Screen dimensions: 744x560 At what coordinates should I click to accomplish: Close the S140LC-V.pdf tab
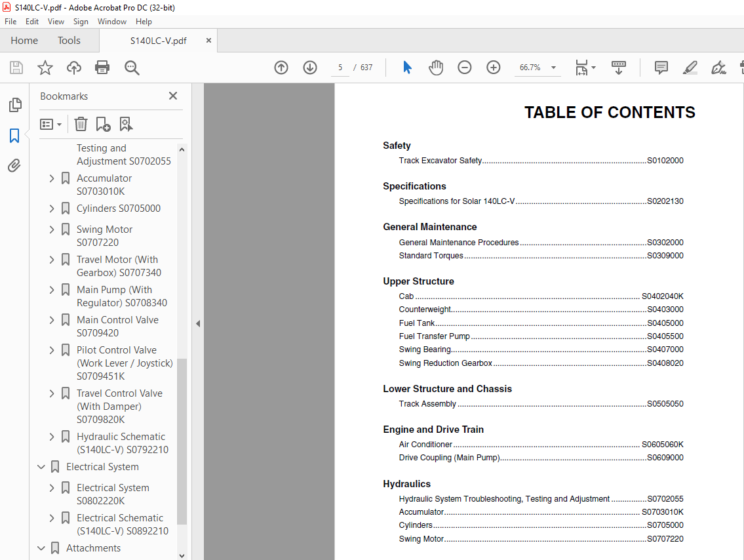[x=208, y=41]
